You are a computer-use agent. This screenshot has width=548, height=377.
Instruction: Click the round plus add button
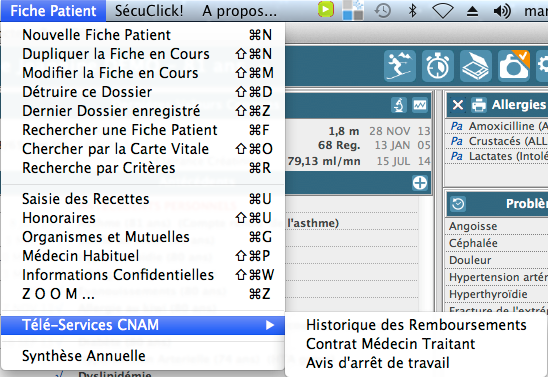(x=419, y=183)
